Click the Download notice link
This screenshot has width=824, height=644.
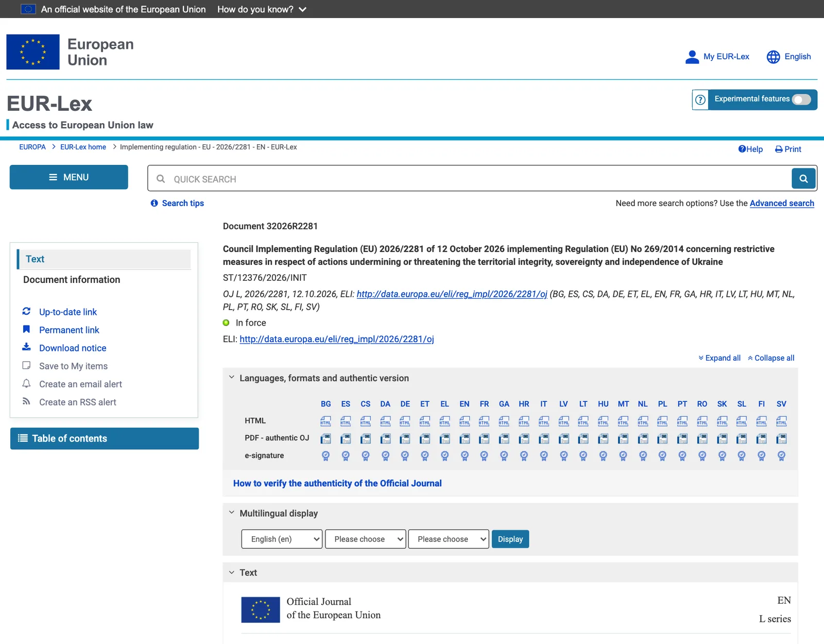[x=73, y=348]
